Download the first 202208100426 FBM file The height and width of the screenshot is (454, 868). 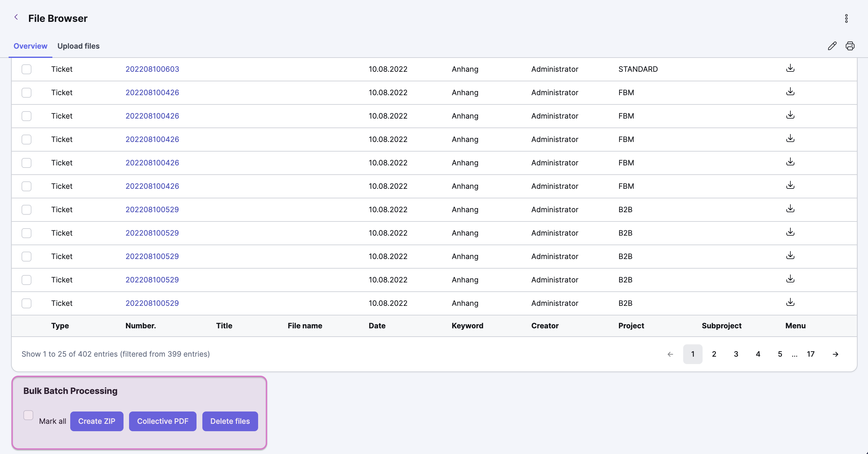click(790, 92)
